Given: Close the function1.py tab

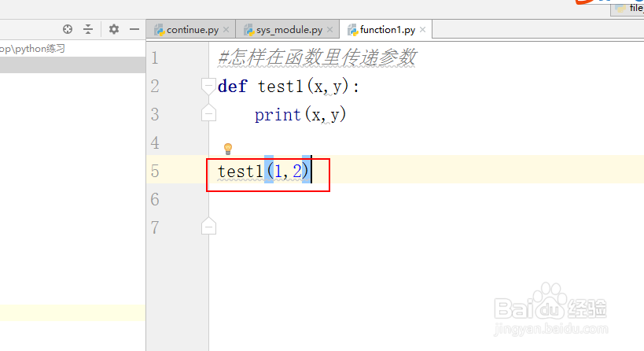Looking at the screenshot, I should (x=422, y=30).
